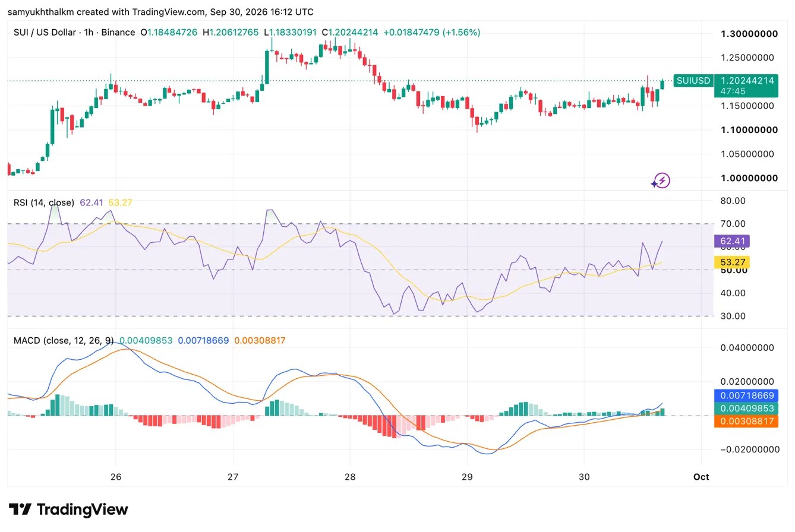
Task: Click the current price 1.20244214 label
Action: (746, 80)
